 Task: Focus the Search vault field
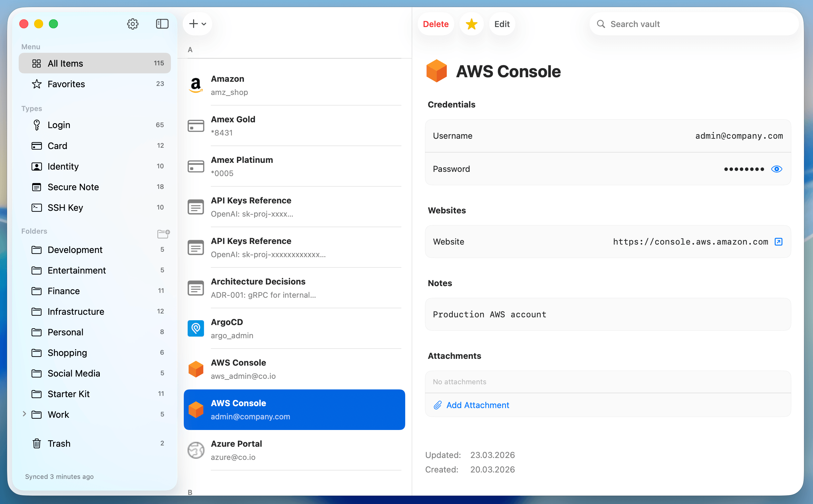[694, 24]
